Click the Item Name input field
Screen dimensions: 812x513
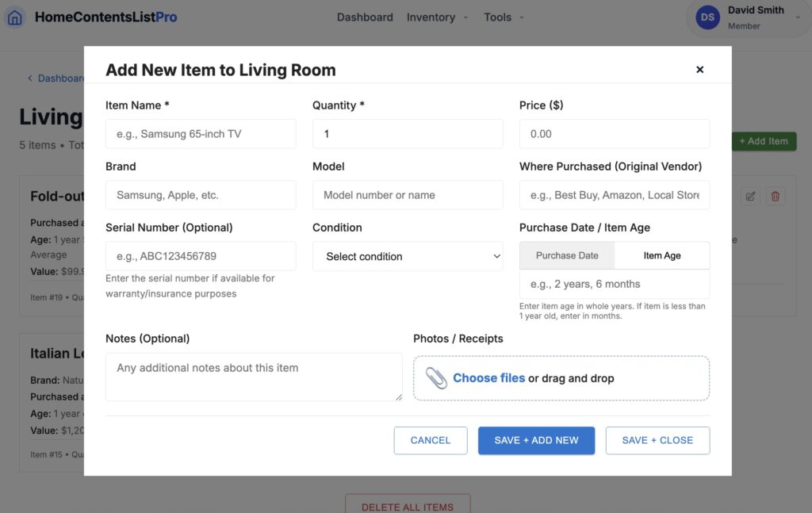[200, 134]
